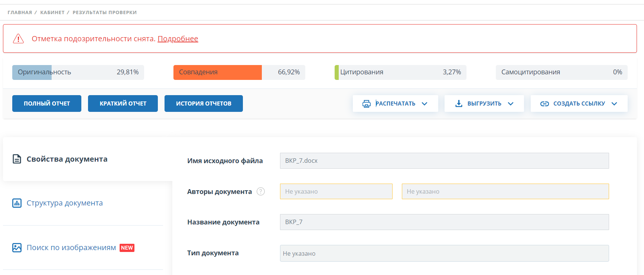Click the download icon in Выгрузить

[x=459, y=104]
